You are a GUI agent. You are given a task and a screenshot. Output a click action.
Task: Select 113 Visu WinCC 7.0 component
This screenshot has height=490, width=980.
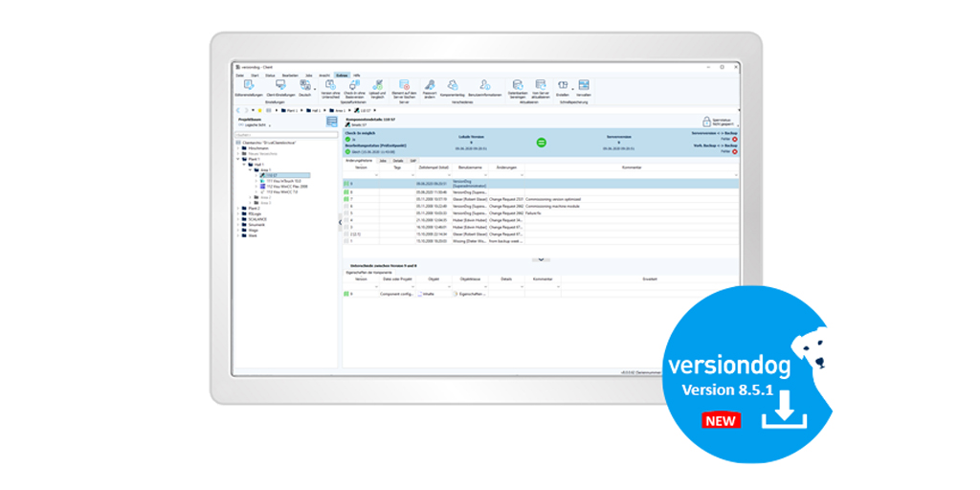282,191
